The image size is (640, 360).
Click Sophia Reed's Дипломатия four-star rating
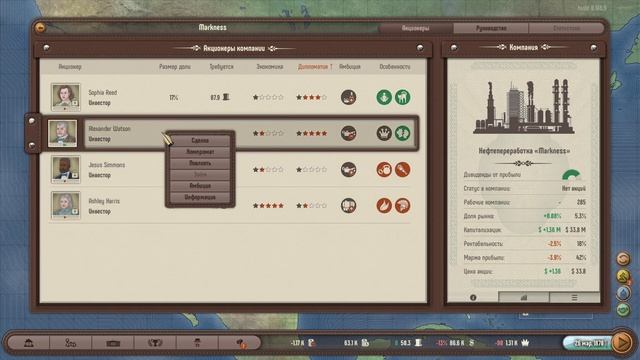pos(311,98)
